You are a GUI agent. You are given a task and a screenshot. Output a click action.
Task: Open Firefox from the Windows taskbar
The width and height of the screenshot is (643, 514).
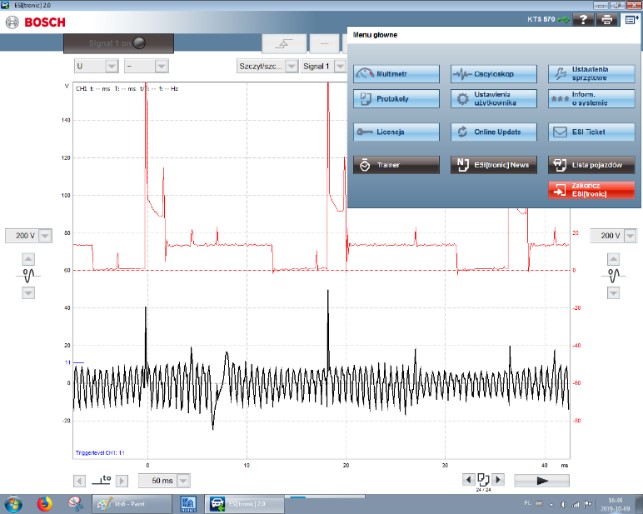pos(45,503)
